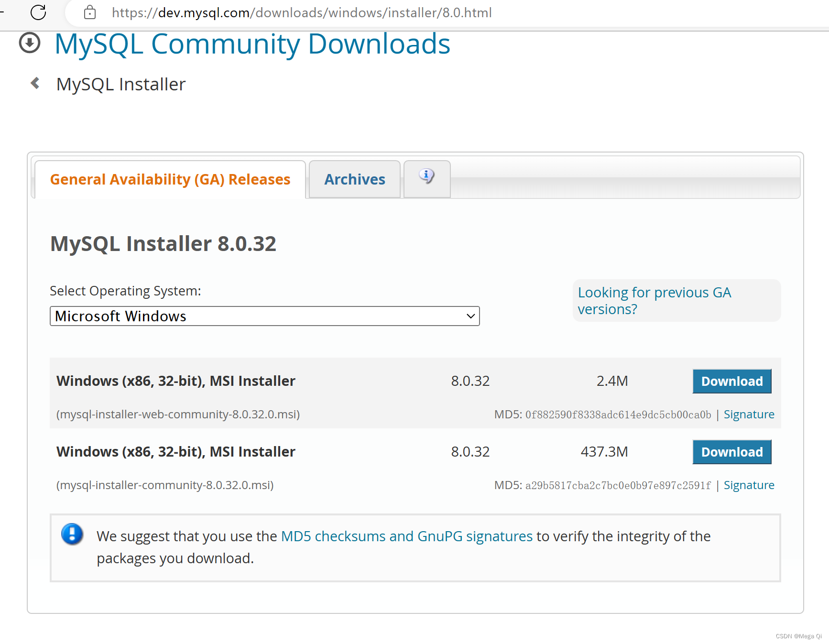Screen dimensions: 829x644
Task: Click the Select Operating System label
Action: pyautogui.click(x=126, y=291)
